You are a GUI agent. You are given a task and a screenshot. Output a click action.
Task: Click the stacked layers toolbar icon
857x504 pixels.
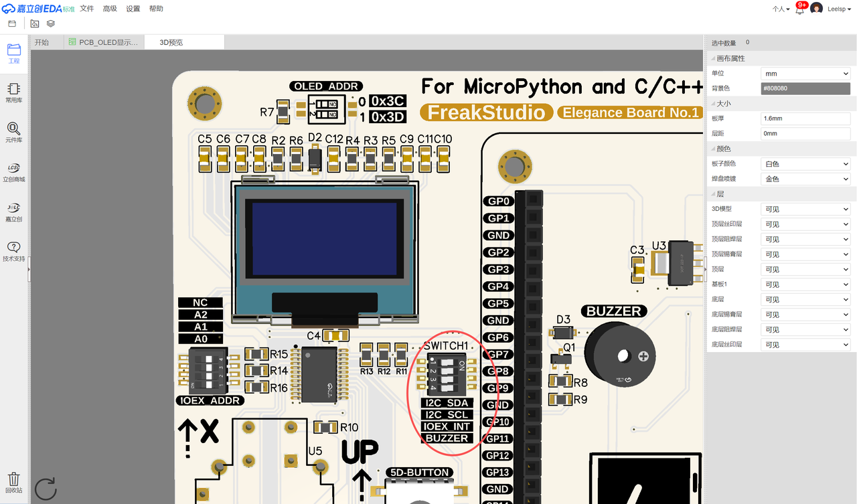click(x=51, y=23)
